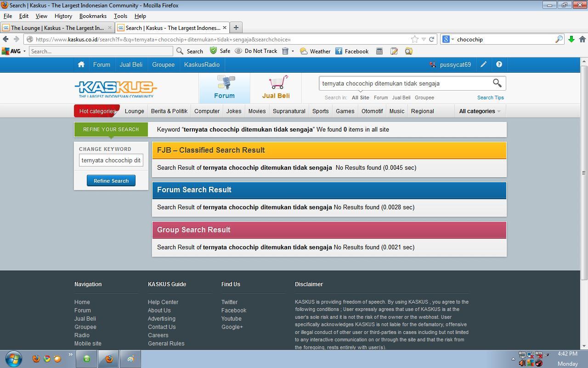Launch Chrome from the quick launch bar

pos(47,359)
